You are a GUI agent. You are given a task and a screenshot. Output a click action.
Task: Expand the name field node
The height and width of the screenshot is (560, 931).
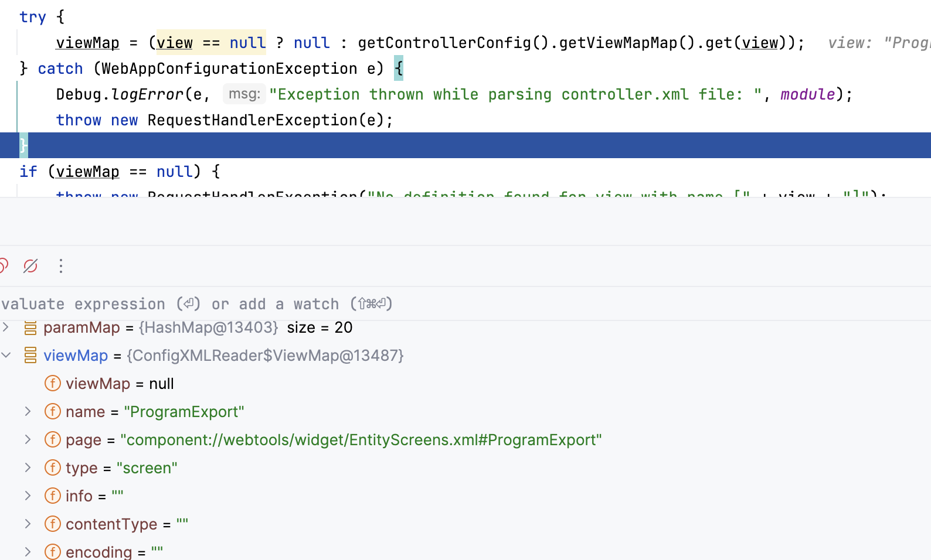pyautogui.click(x=28, y=411)
